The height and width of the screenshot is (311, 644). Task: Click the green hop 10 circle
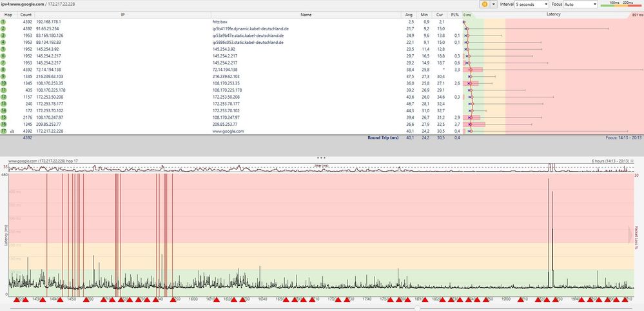[3, 83]
